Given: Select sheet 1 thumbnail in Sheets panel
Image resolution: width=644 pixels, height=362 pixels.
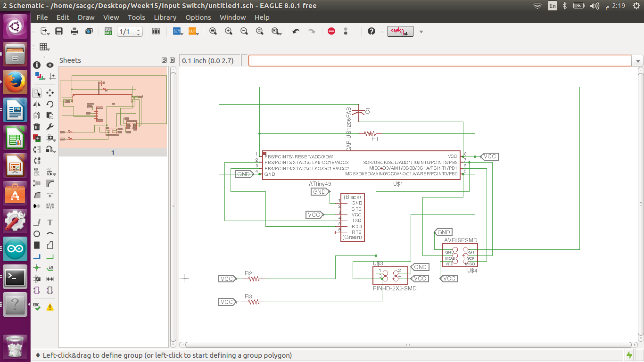Looking at the screenshot, I should (x=113, y=108).
